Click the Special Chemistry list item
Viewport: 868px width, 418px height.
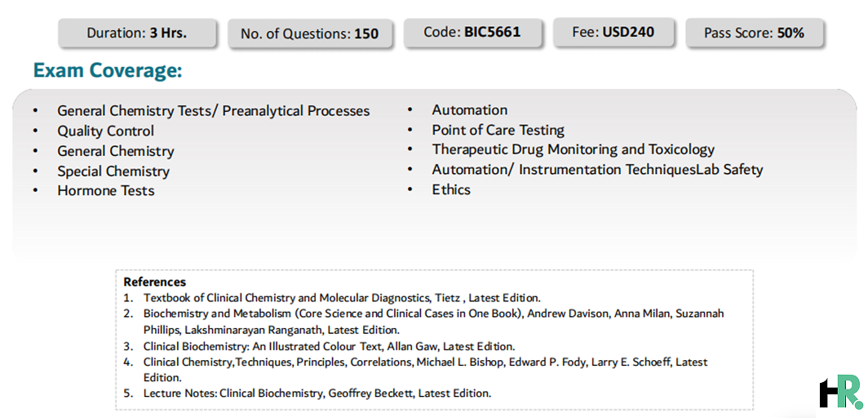tap(113, 171)
